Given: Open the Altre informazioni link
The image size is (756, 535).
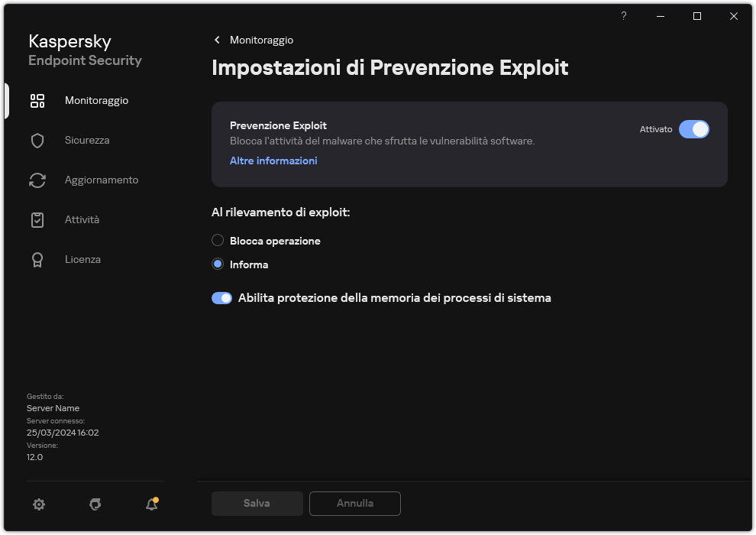Looking at the screenshot, I should point(273,160).
